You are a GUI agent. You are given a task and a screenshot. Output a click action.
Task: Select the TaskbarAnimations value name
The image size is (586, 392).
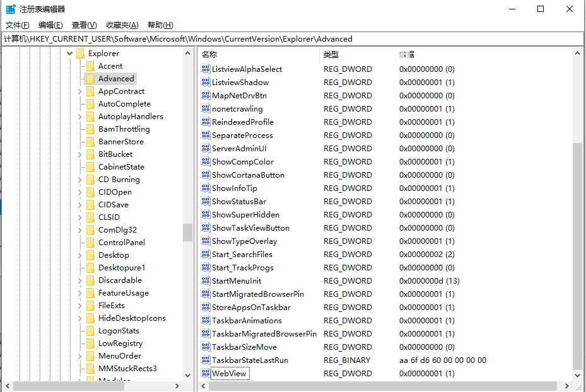(247, 320)
